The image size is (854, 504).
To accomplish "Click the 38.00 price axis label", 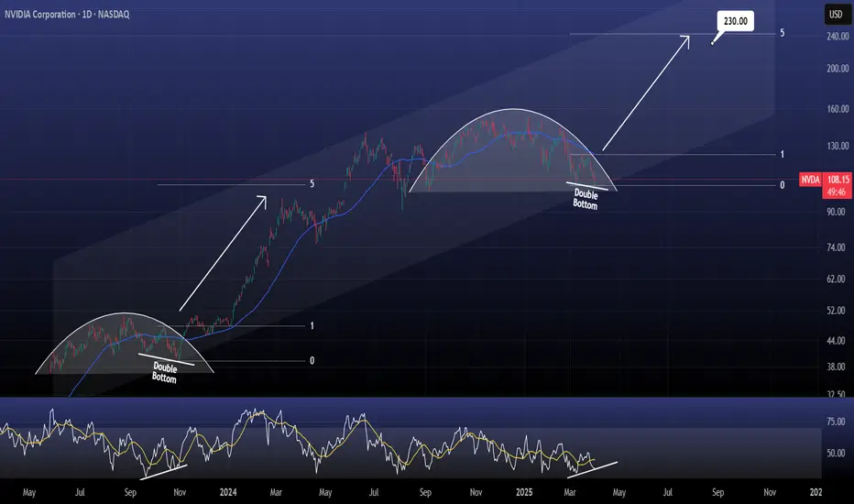I will [x=836, y=367].
